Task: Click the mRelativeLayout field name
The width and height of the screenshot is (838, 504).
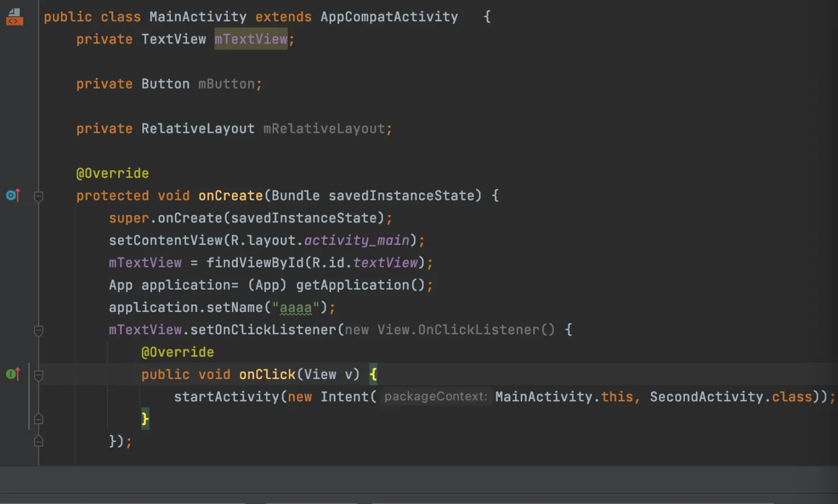Action: (x=324, y=128)
